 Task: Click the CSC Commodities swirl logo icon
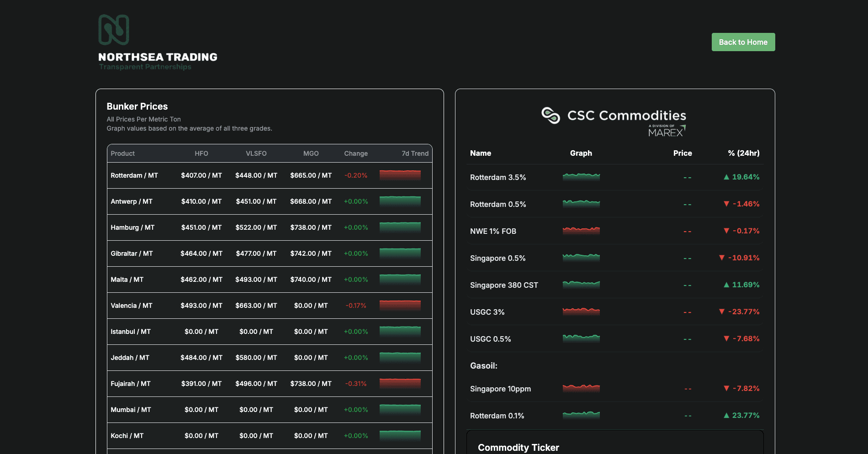[x=550, y=115]
